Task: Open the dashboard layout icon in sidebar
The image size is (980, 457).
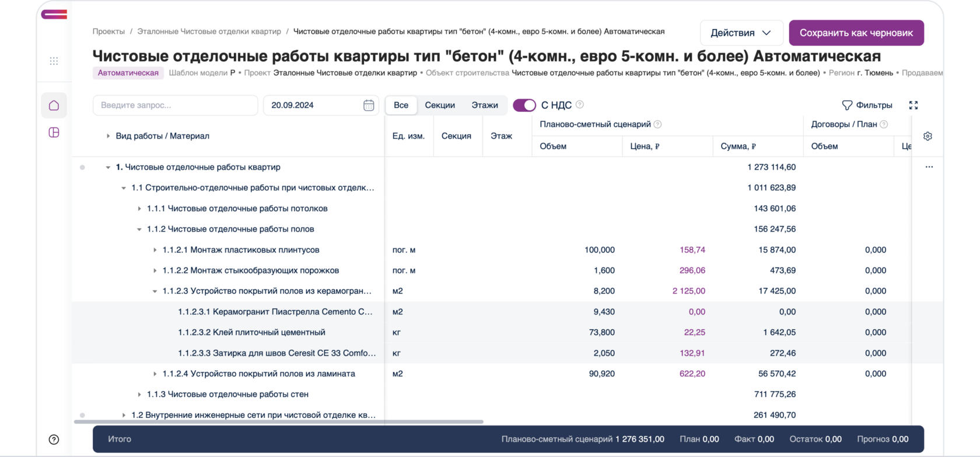Action: [x=54, y=132]
